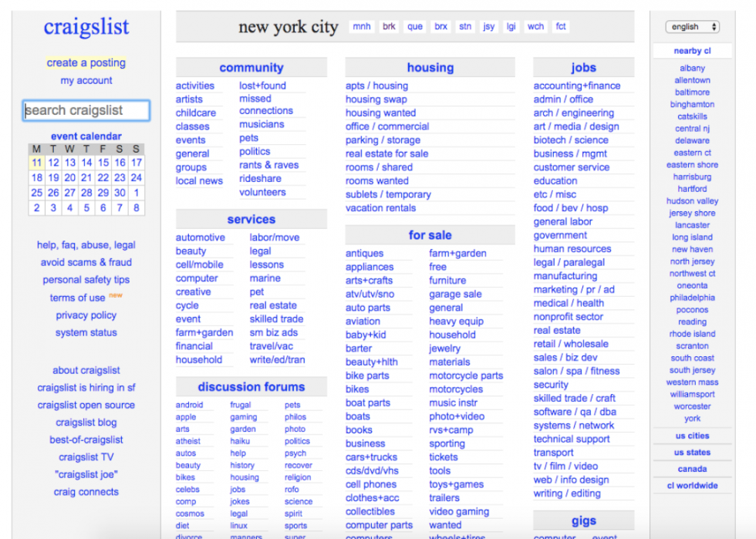This screenshot has width=756, height=539.
Task: Open my account
Action: 86,80
